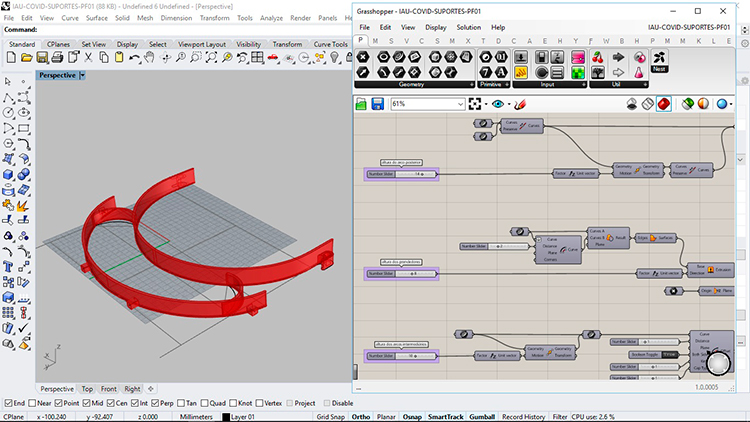Open Grasshopper file with green folder icon
The height and width of the screenshot is (422, 750).
point(361,104)
